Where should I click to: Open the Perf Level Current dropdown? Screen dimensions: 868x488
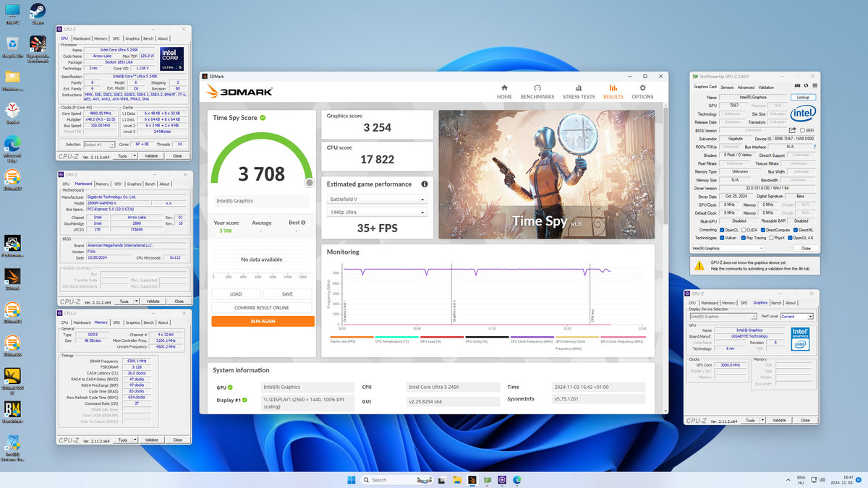(797, 317)
